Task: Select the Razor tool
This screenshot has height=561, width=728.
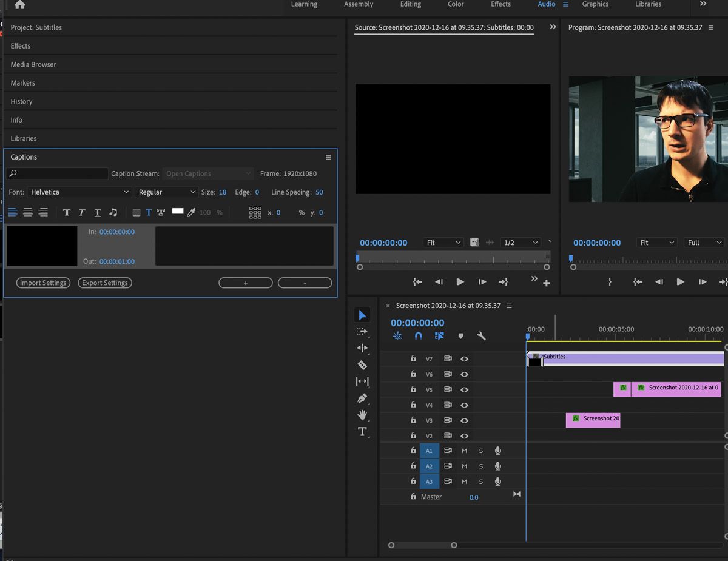Action: coord(362,365)
